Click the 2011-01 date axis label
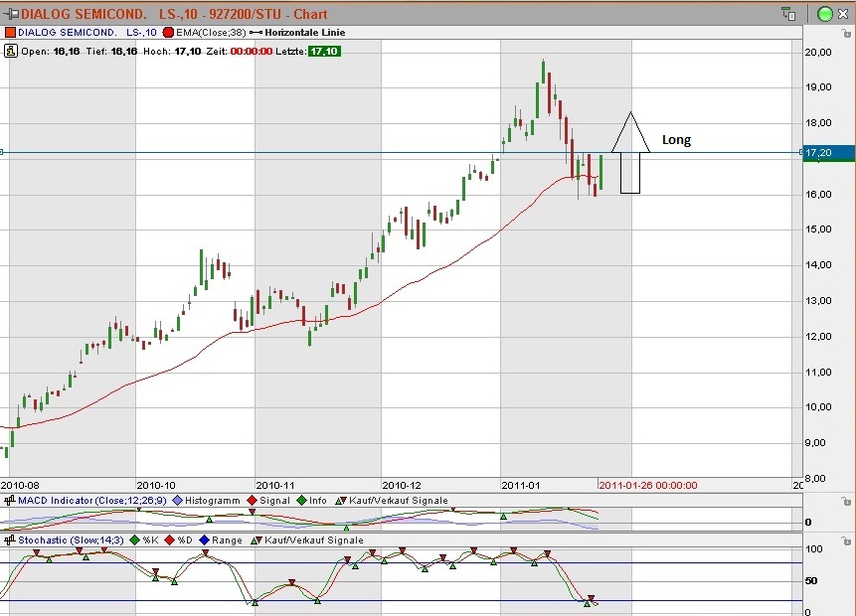 click(521, 485)
